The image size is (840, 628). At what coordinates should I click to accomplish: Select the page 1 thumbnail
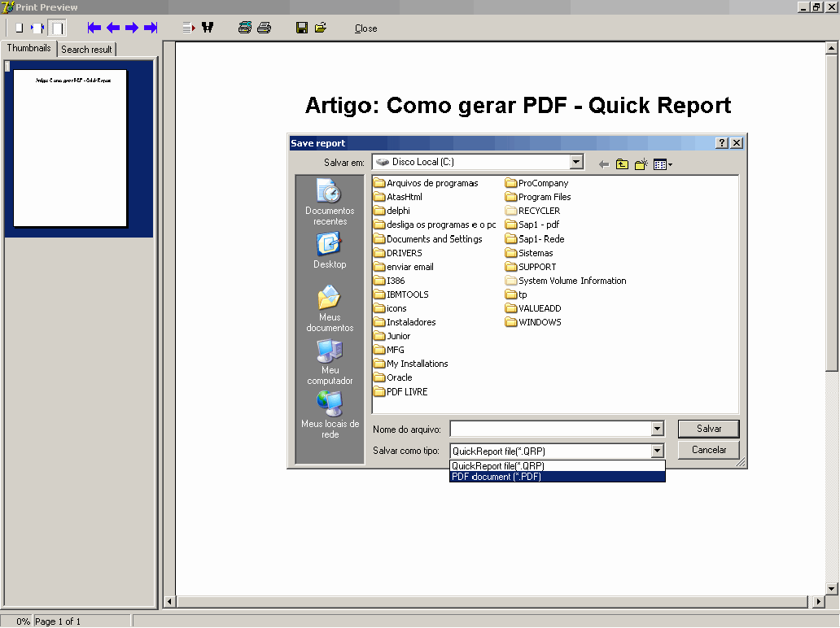coord(70,148)
